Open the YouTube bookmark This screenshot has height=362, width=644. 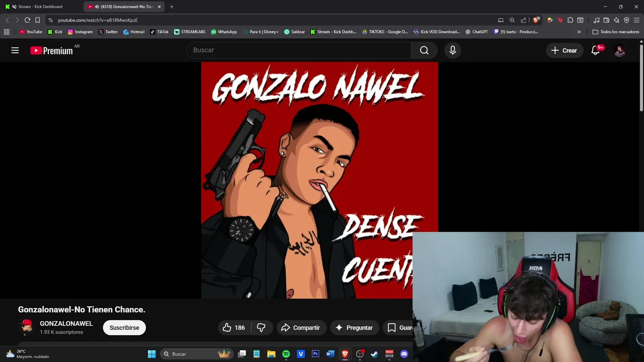coord(31,32)
